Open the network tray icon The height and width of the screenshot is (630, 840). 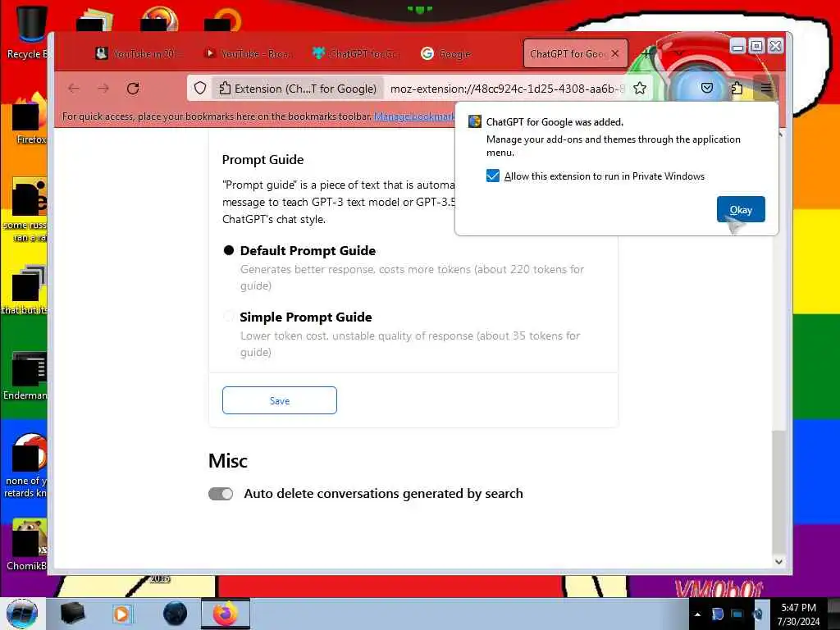737,614
